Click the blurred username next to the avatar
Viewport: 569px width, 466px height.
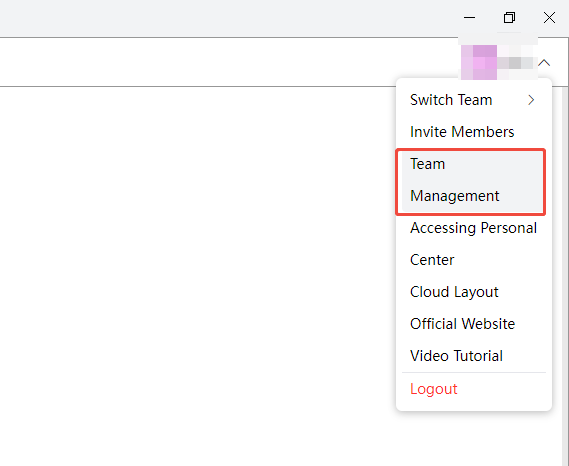(x=517, y=62)
